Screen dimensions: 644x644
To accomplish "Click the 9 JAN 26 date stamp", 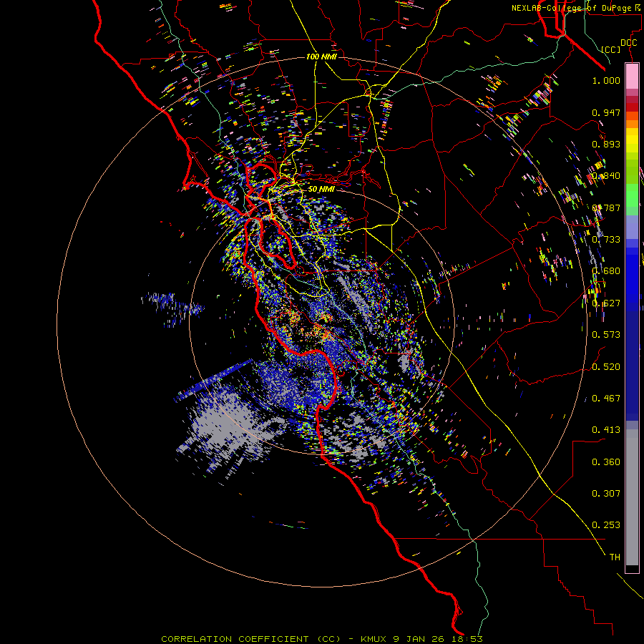I will [419, 639].
